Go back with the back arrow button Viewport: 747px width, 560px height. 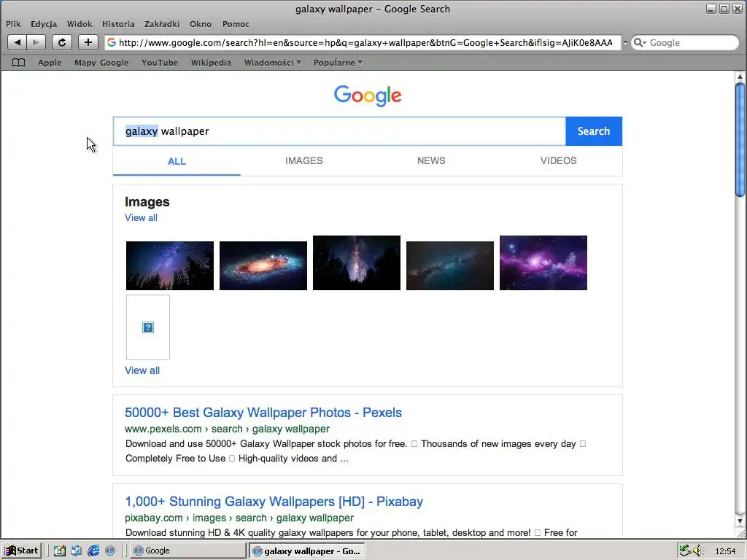(x=18, y=42)
